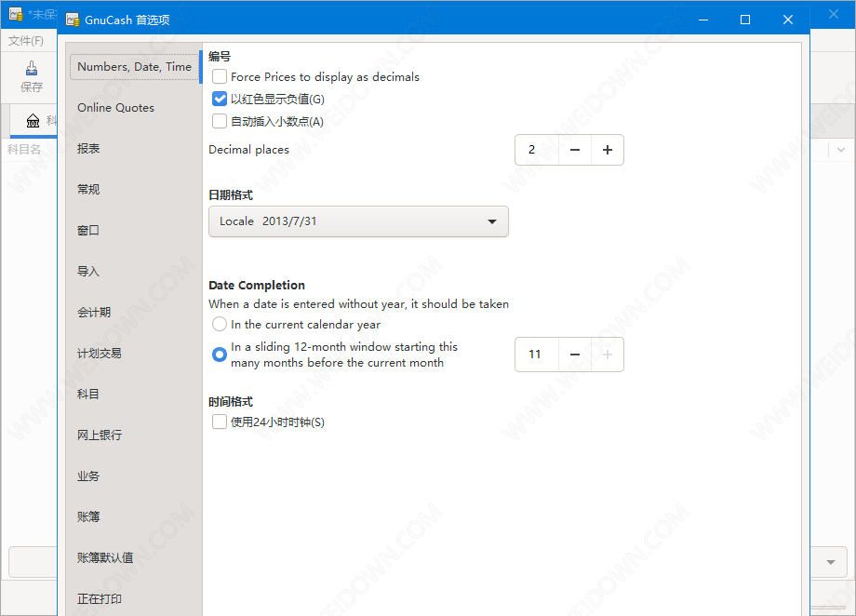Switch to the 导入 preferences page
Screen dimensions: 856x616
tap(88, 272)
